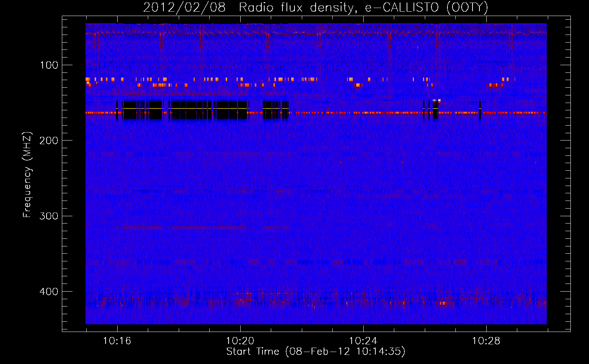Select the 300 frequency tick label
This screenshot has height=364, width=589.
tap(49, 216)
